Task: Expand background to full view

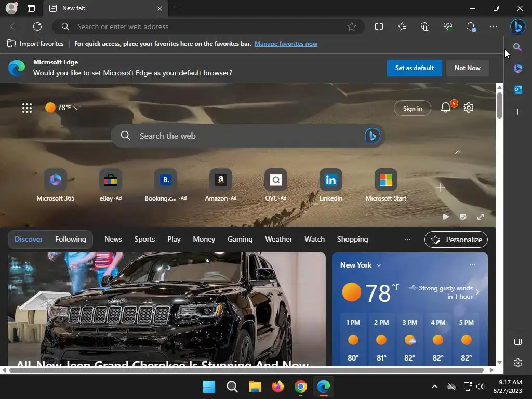Action: (481, 217)
